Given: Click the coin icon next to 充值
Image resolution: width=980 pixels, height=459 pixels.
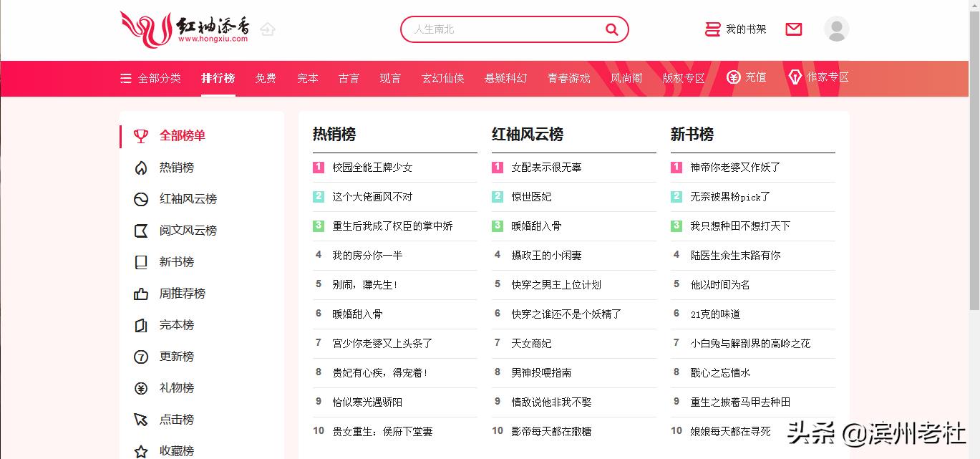Looking at the screenshot, I should [732, 77].
